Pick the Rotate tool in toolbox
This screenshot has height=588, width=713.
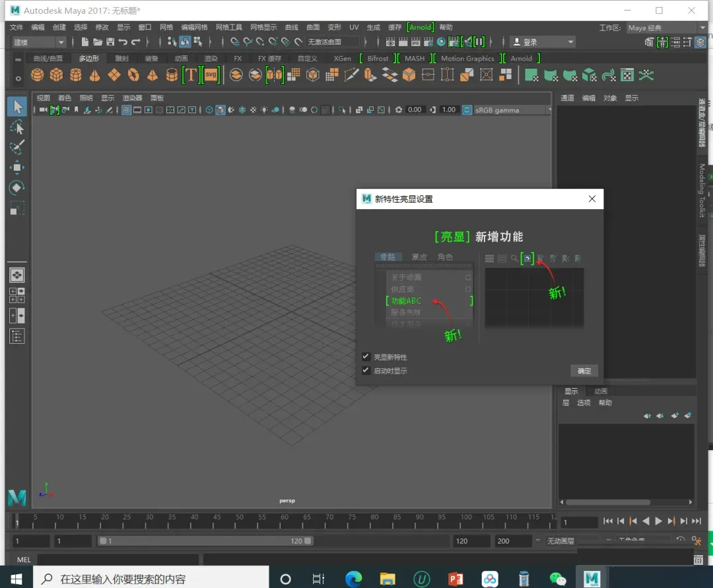[x=17, y=188]
